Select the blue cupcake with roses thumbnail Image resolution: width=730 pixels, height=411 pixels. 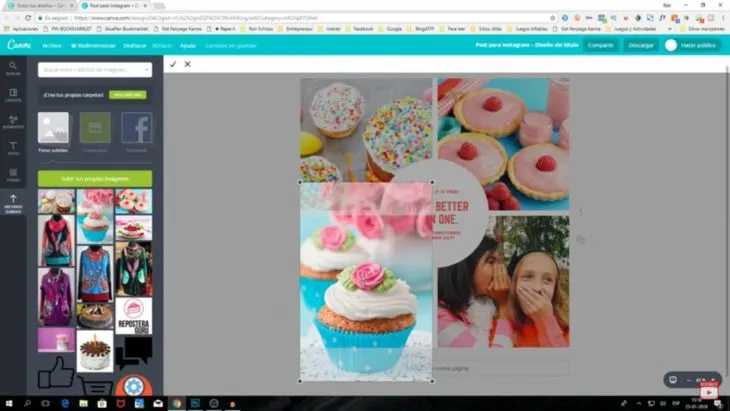coord(95,216)
